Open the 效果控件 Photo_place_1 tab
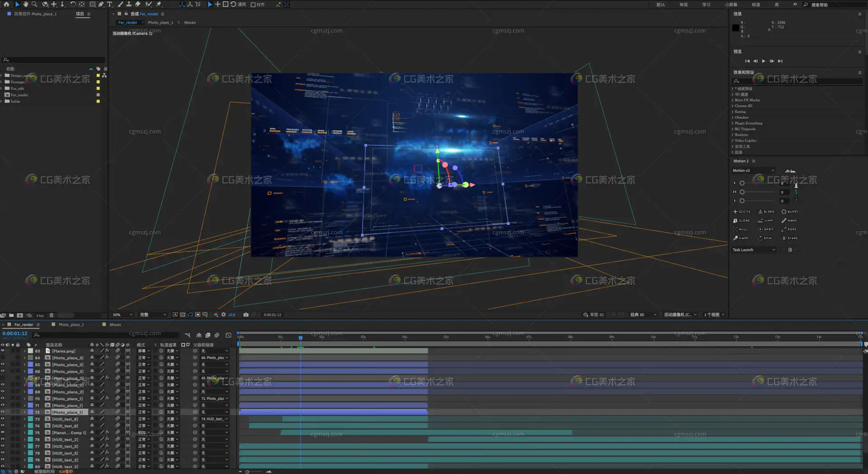Screen dimensions: 868x474 point(35,14)
